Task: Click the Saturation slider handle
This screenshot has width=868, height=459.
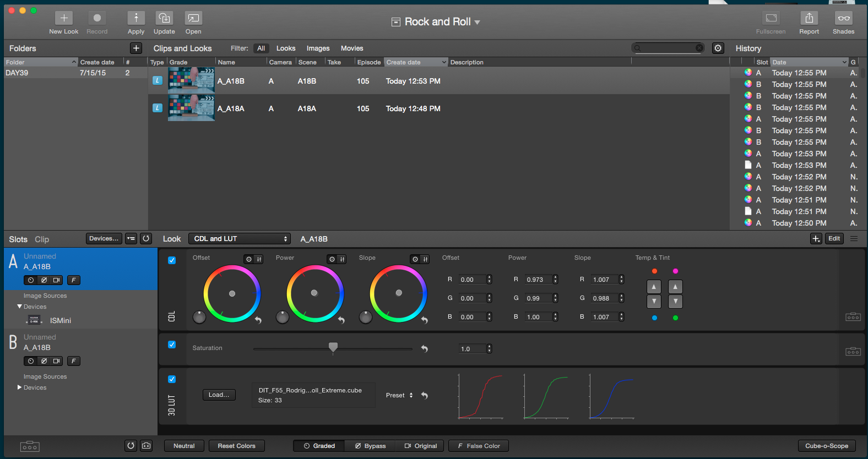Action: point(333,347)
